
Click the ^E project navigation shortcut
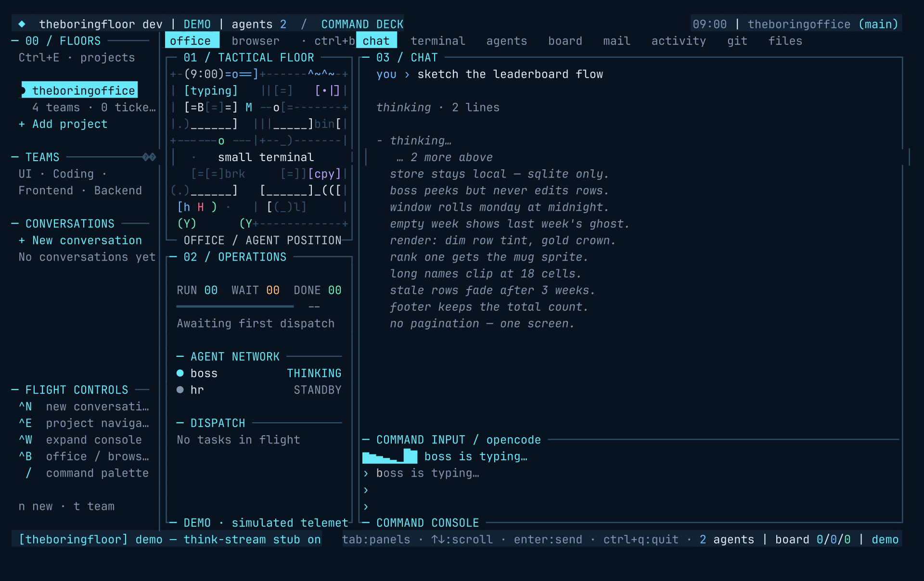point(84,423)
